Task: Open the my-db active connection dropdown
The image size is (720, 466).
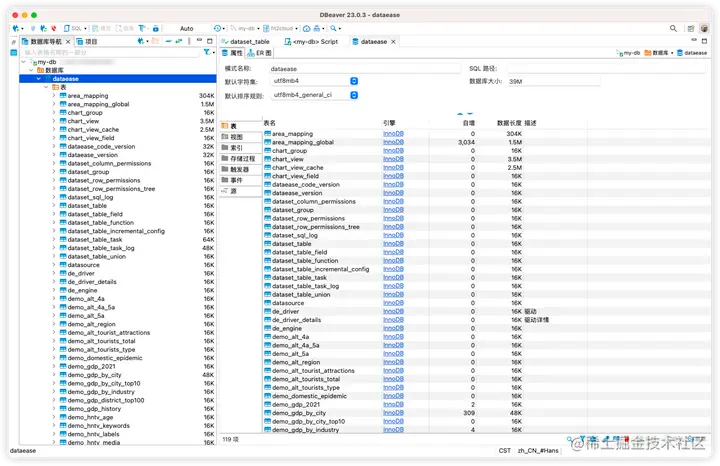Action: tap(245, 28)
